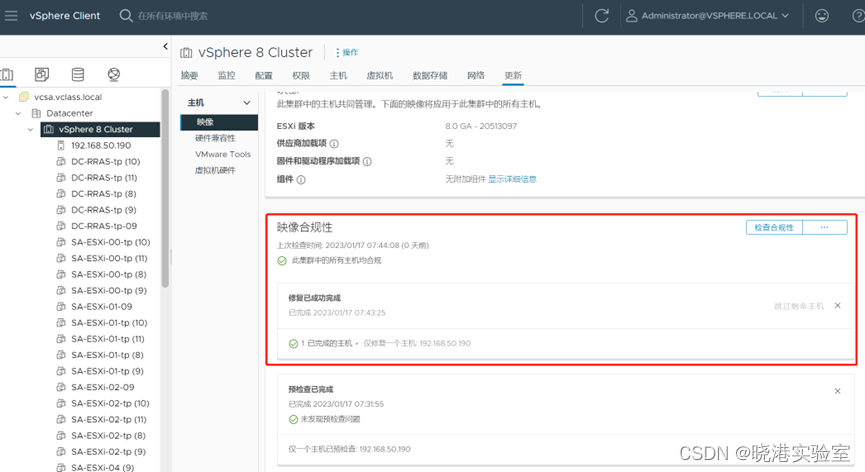The height and width of the screenshot is (472, 865).
Task: Click the SA-ESXi-00-tp (8) VM icon
Action: pyautogui.click(x=61, y=274)
